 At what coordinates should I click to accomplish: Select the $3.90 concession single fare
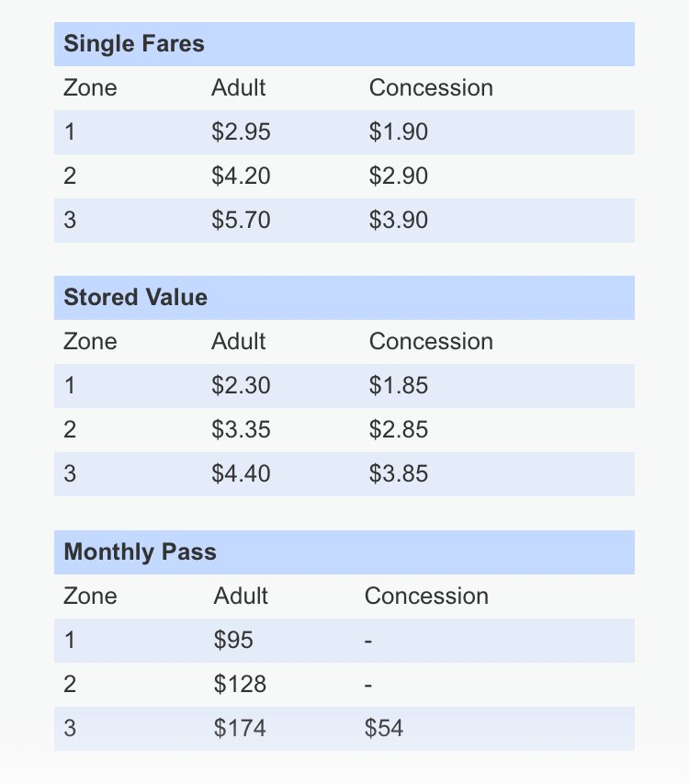pyautogui.click(x=399, y=221)
